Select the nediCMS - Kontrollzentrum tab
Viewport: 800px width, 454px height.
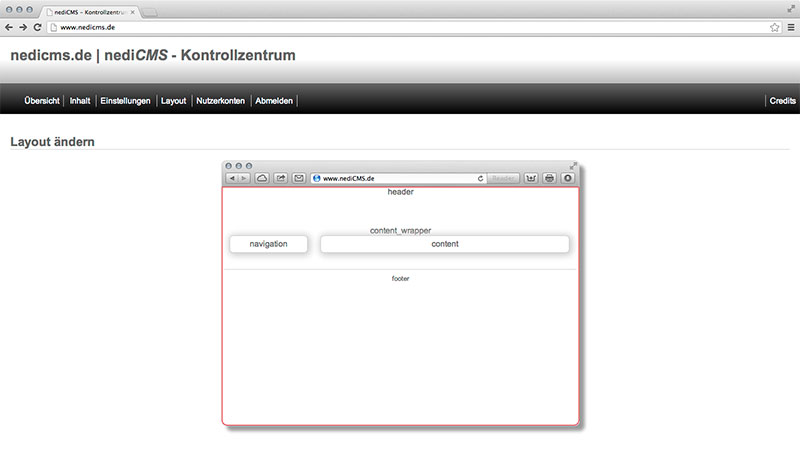(x=90, y=12)
